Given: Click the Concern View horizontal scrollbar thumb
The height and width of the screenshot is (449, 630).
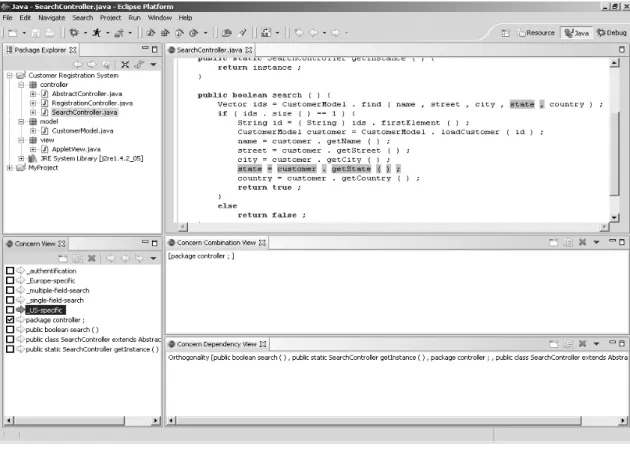Looking at the screenshot, I should point(70,420).
